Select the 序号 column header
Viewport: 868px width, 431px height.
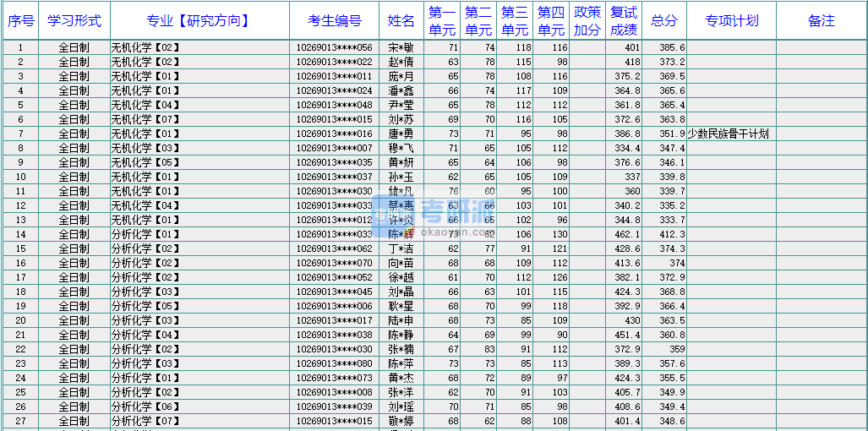pyautogui.click(x=20, y=21)
